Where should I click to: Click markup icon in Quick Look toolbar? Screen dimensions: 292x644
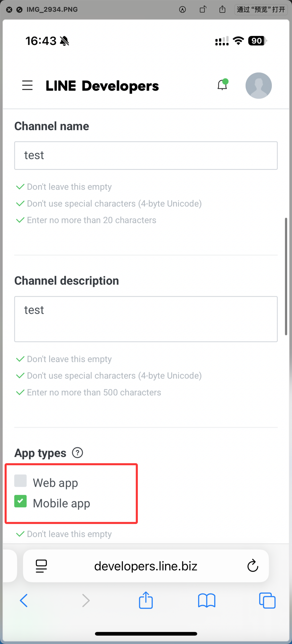182,10
